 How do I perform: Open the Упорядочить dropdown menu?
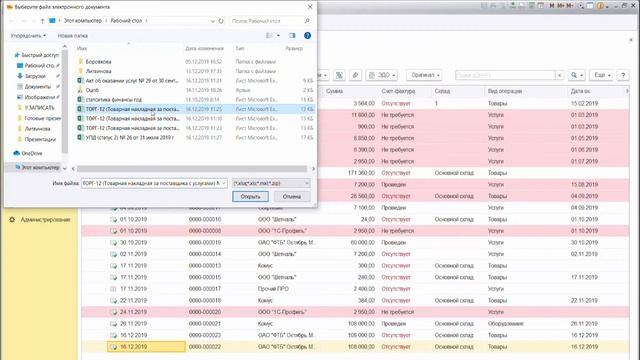28,36
